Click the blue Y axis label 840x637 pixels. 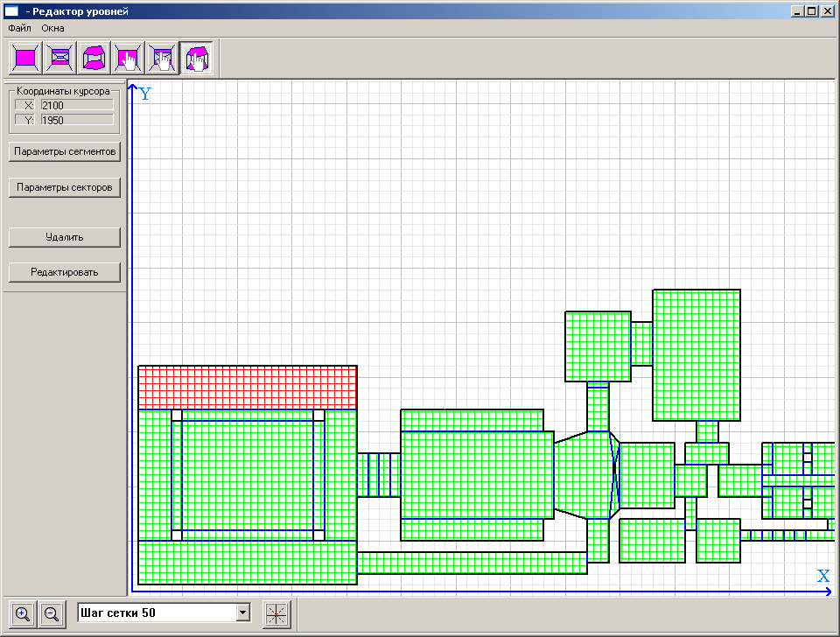(x=145, y=94)
